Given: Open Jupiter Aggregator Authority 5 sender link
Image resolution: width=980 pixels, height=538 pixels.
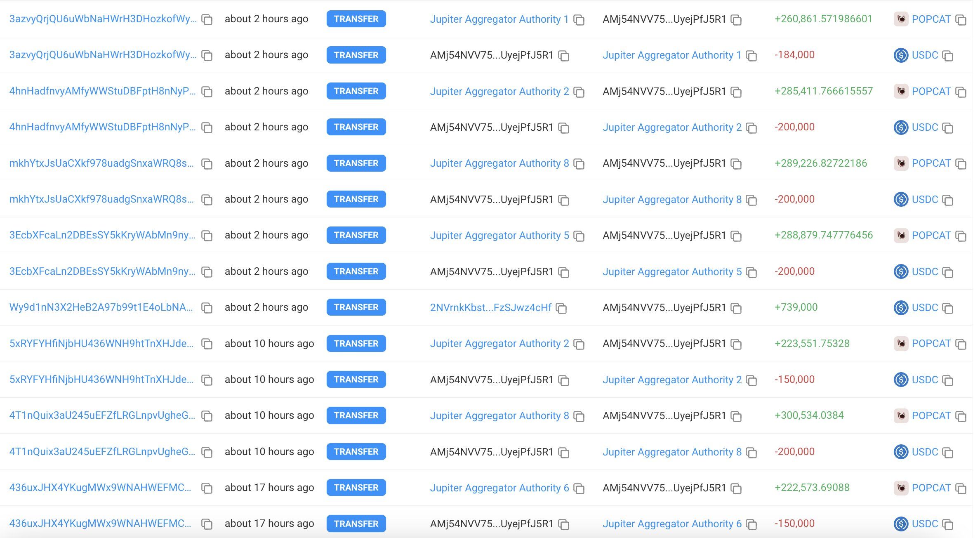Looking at the screenshot, I should [x=499, y=235].
